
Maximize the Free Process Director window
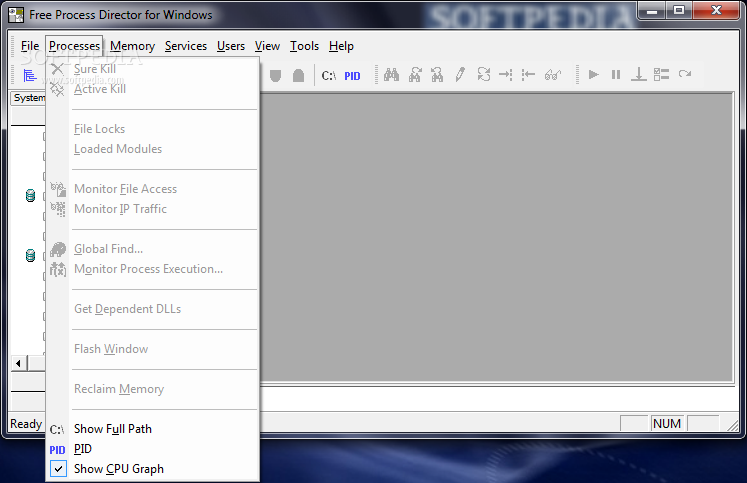[679, 10]
